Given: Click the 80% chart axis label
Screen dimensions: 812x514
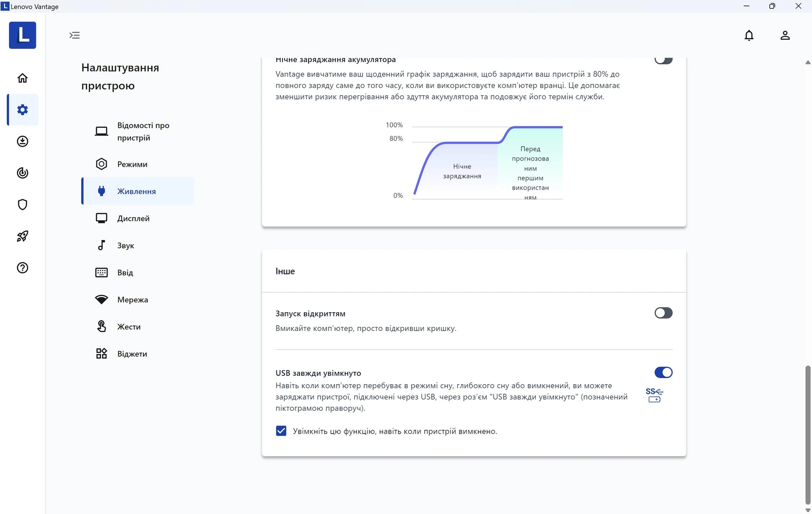Looking at the screenshot, I should (396, 139).
